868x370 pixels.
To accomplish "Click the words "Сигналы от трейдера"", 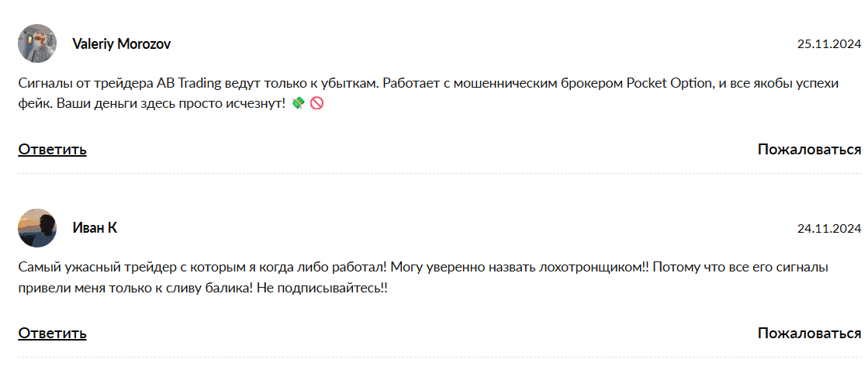I will pyautogui.click(x=85, y=84).
